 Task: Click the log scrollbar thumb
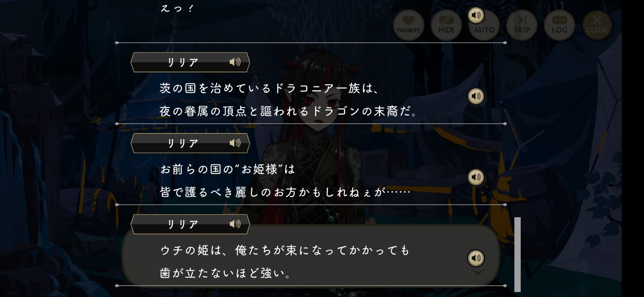517,254
